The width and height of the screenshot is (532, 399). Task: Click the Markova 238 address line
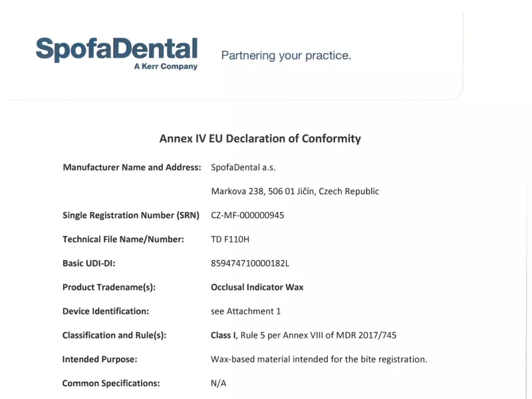click(x=295, y=191)
